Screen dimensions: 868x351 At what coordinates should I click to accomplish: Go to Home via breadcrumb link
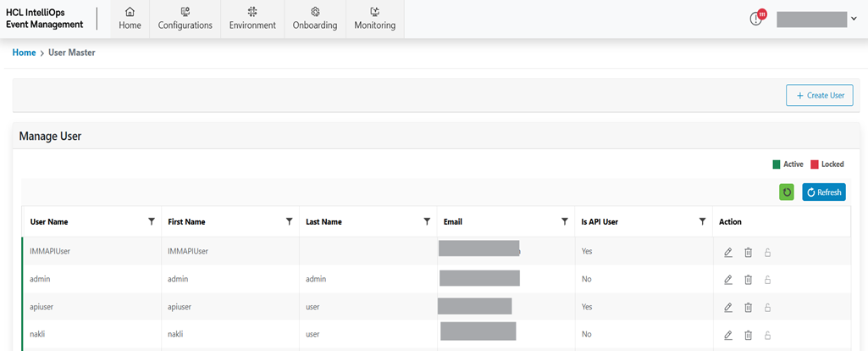(x=24, y=53)
